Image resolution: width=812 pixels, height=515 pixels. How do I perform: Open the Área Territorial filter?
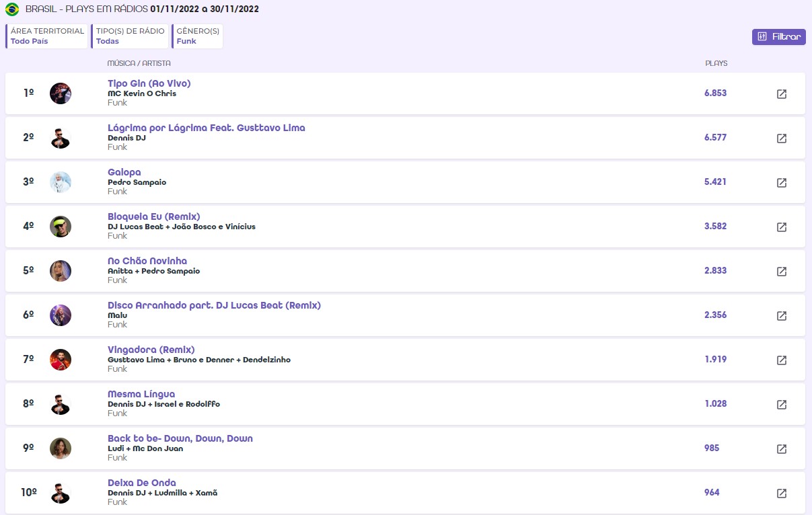coord(47,36)
